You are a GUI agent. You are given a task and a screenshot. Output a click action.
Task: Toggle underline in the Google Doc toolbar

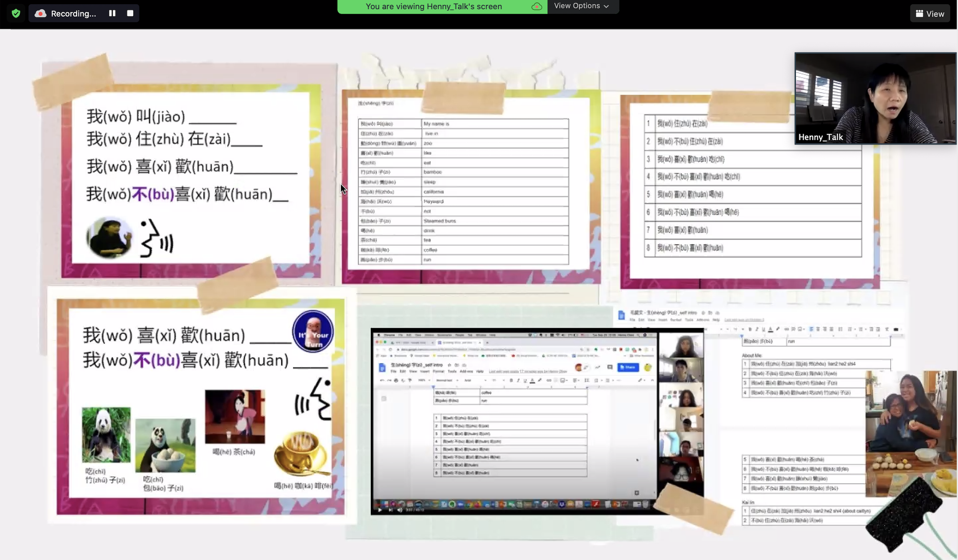pos(764,329)
